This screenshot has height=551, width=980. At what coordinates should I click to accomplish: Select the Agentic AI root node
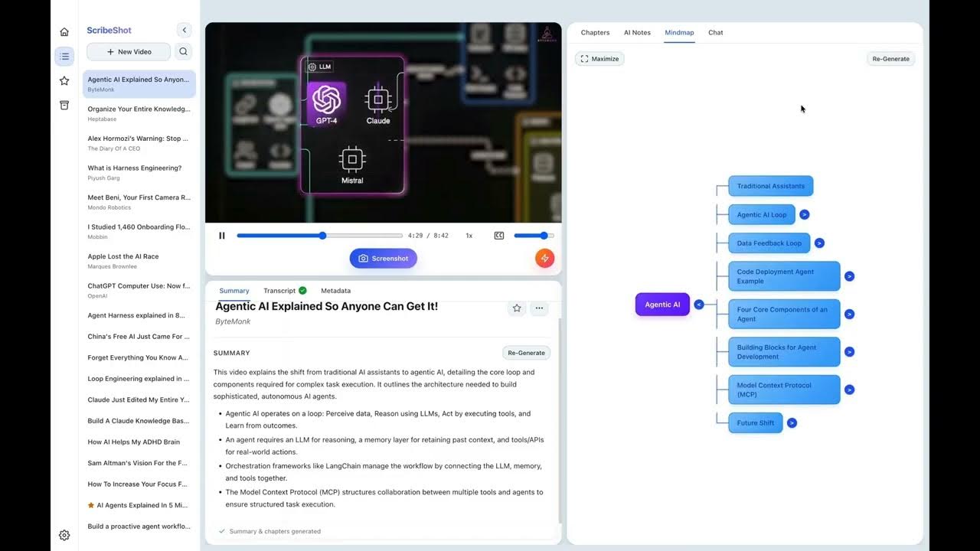662,305
